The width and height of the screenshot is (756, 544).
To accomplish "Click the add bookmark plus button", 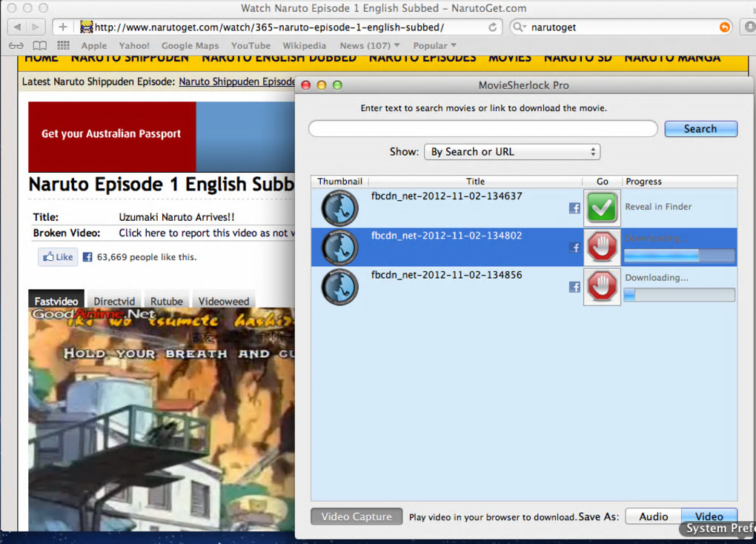I will [x=63, y=27].
